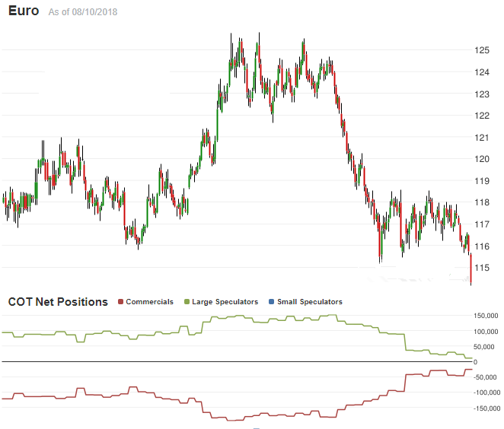Image resolution: width=504 pixels, height=429 pixels.
Task: Click the Euro chart title
Action: point(24,11)
